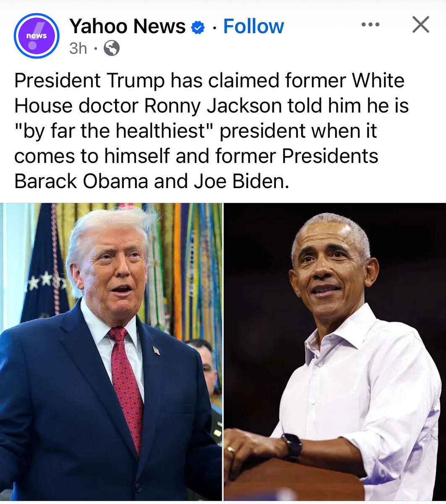The width and height of the screenshot is (446, 504).
Task: Click the starred blue flag behind suited man
Action: tap(44, 265)
